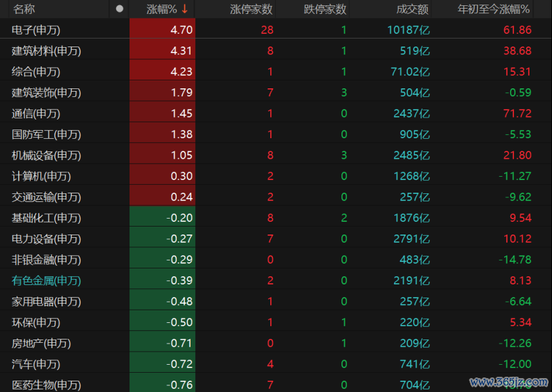Click the grey dot icon in header

120,9
